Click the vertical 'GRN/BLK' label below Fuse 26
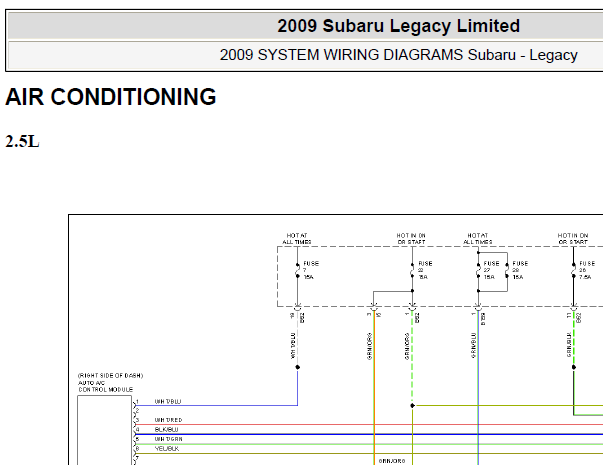Screen dimensions: 603x465 click(569, 345)
